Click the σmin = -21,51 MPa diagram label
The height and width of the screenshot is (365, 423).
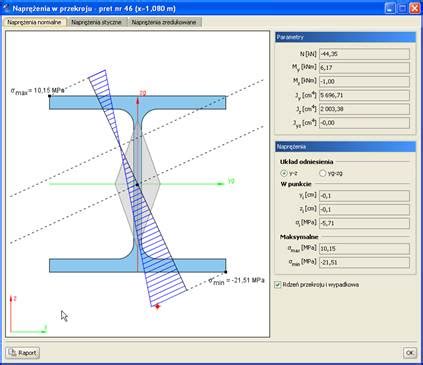coord(236,281)
